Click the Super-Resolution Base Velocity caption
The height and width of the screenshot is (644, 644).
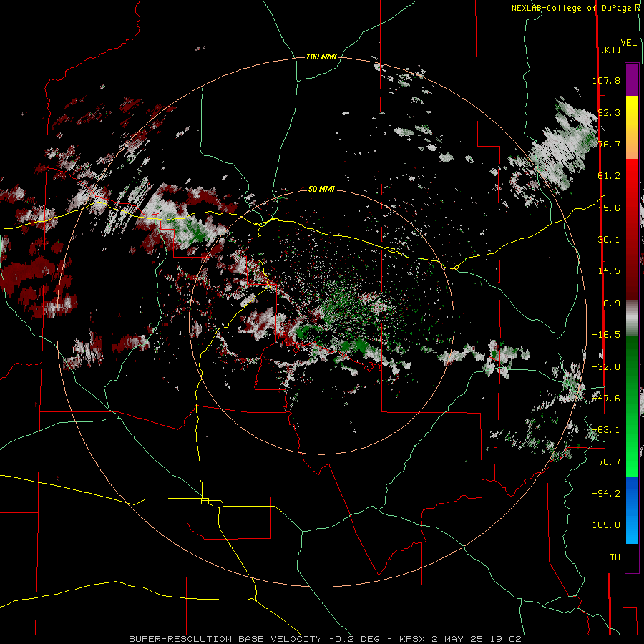point(326,639)
